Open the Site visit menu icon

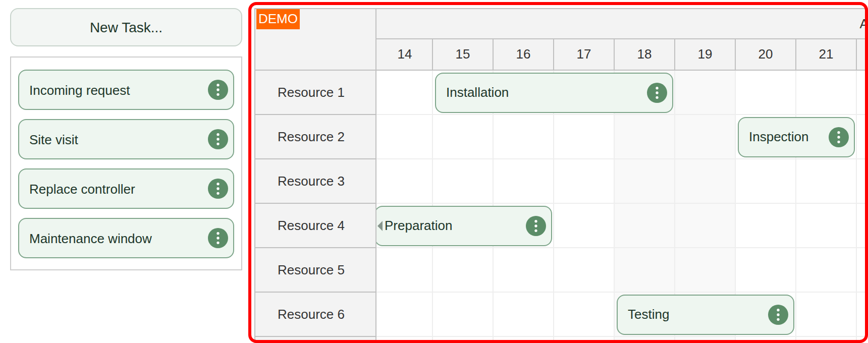(218, 139)
